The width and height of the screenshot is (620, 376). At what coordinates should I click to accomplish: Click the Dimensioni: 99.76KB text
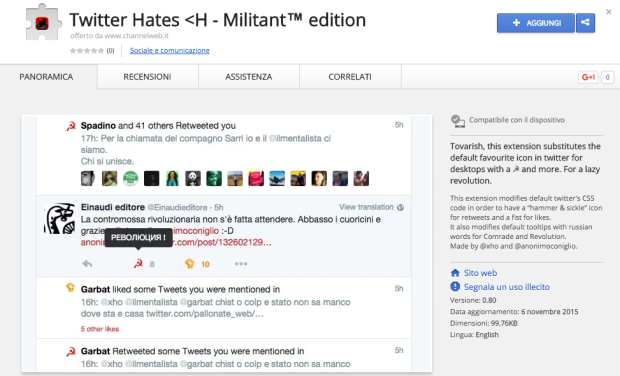tap(484, 323)
